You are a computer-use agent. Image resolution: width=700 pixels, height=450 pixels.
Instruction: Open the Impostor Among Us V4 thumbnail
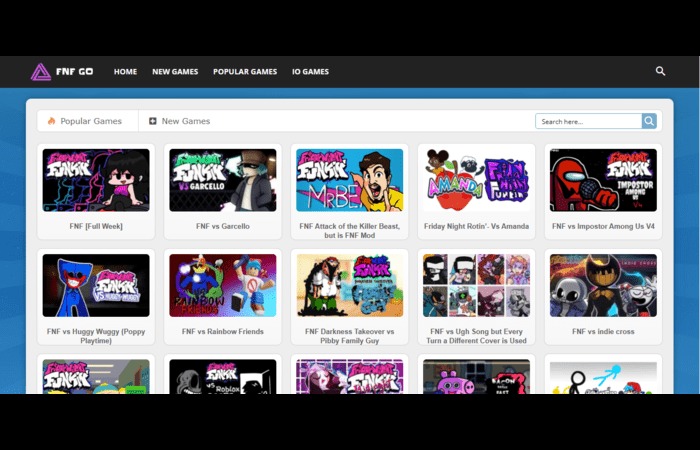(x=603, y=180)
